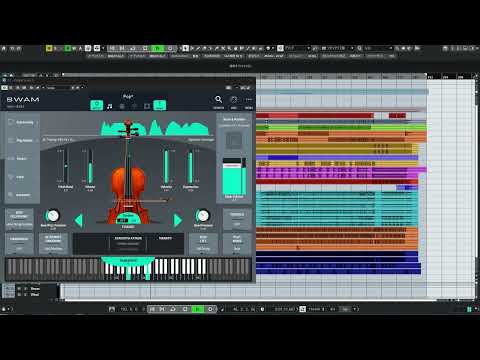The width and height of the screenshot is (480, 360).
Task: Select the object selection arrow tool
Action: [x=186, y=49]
